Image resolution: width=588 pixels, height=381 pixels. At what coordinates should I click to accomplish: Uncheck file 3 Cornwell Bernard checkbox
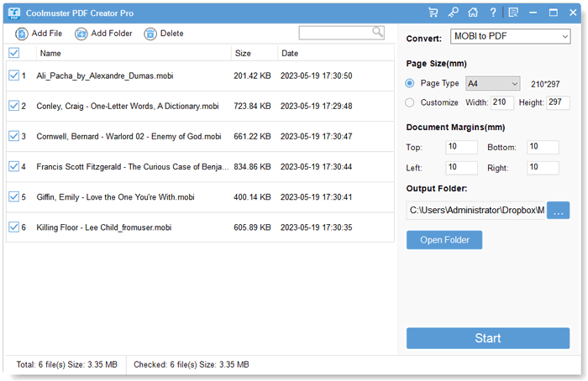14,136
